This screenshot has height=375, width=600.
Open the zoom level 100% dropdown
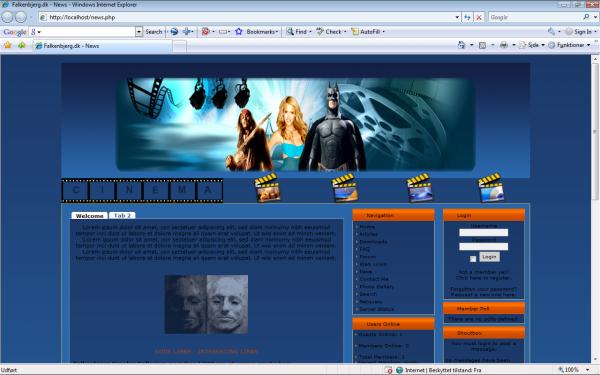pos(588,370)
